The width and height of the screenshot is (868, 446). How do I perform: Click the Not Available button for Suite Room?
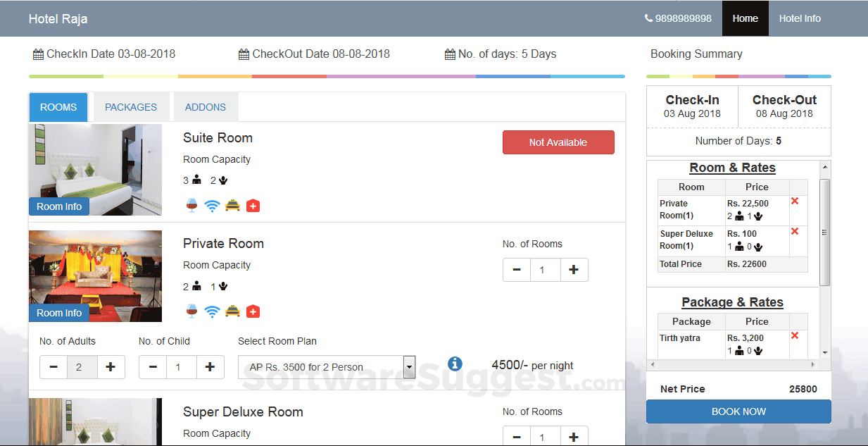[558, 142]
